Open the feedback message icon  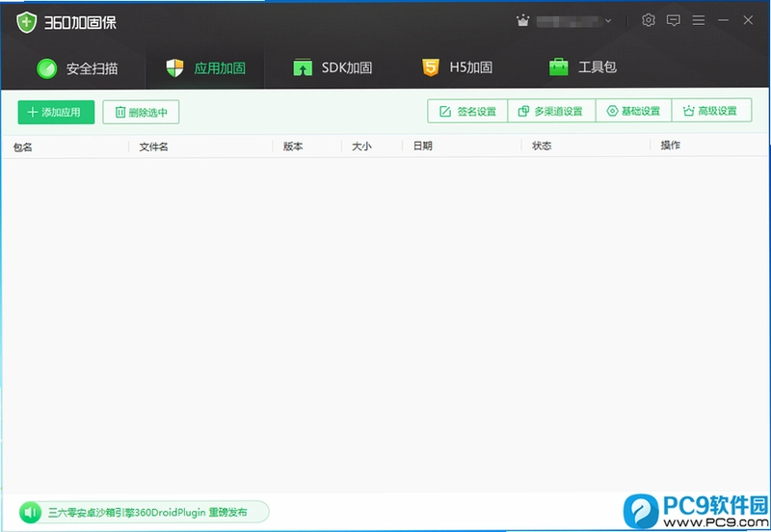point(673,20)
